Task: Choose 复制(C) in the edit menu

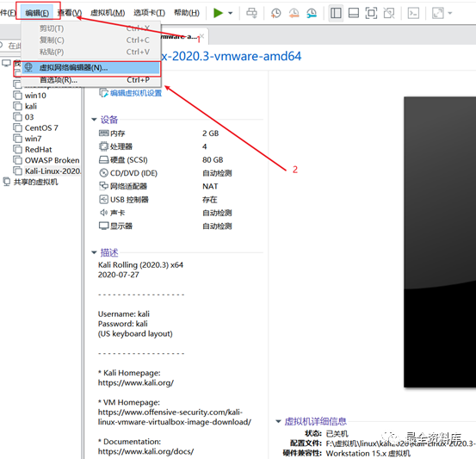Action: (x=90, y=40)
